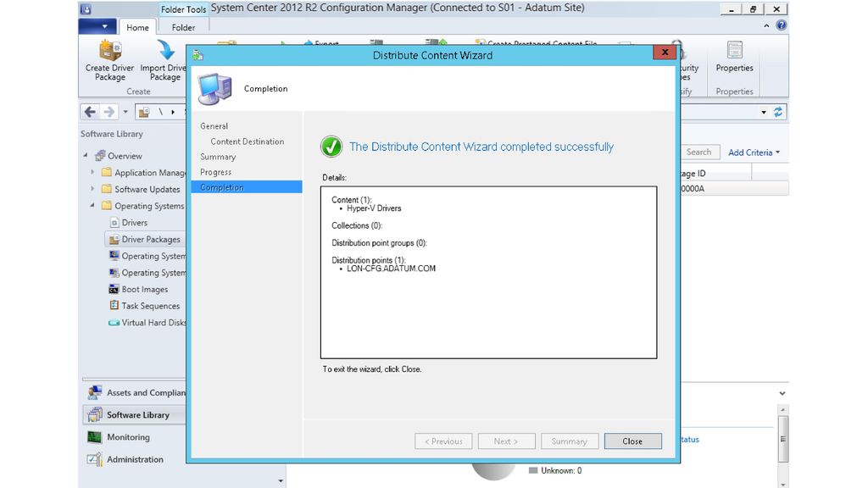Click the Search button
The height and width of the screenshot is (488, 868).
[698, 152]
